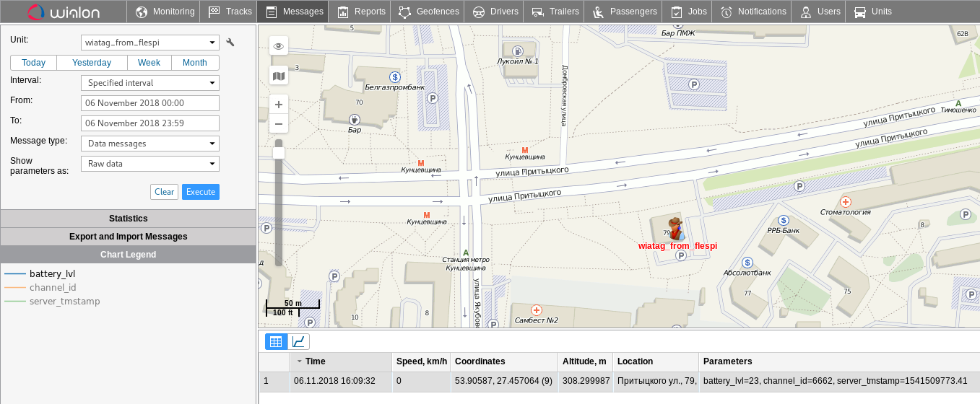This screenshot has height=404, width=980.
Task: Click the Стоматология medical icon
Action: (x=845, y=201)
